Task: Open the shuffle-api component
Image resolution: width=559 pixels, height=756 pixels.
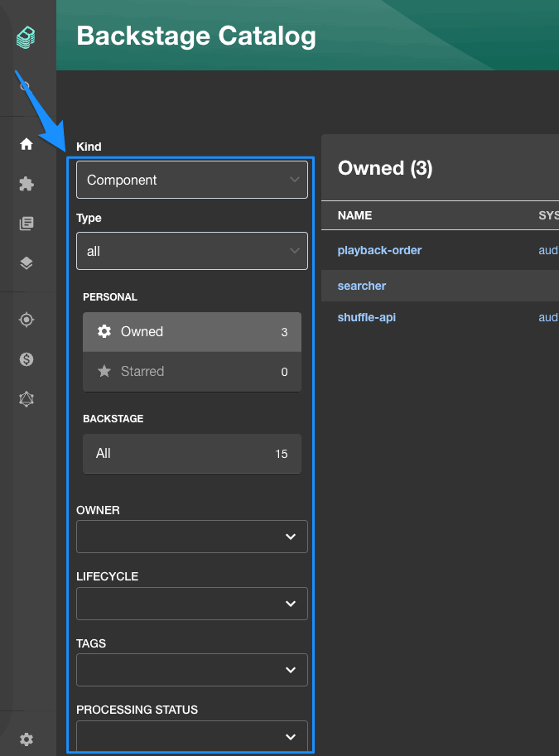Action: [x=366, y=317]
